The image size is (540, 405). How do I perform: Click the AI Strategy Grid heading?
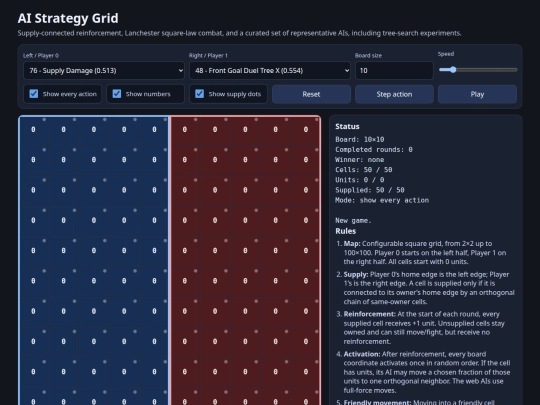(x=68, y=18)
